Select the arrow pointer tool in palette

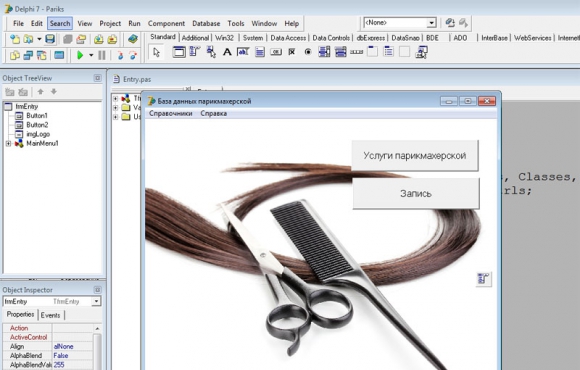156,52
